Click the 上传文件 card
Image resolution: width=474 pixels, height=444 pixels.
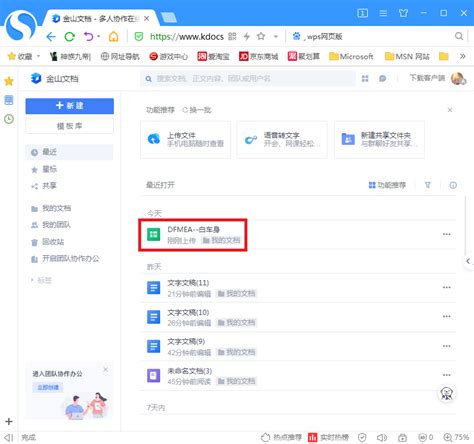tap(185, 139)
